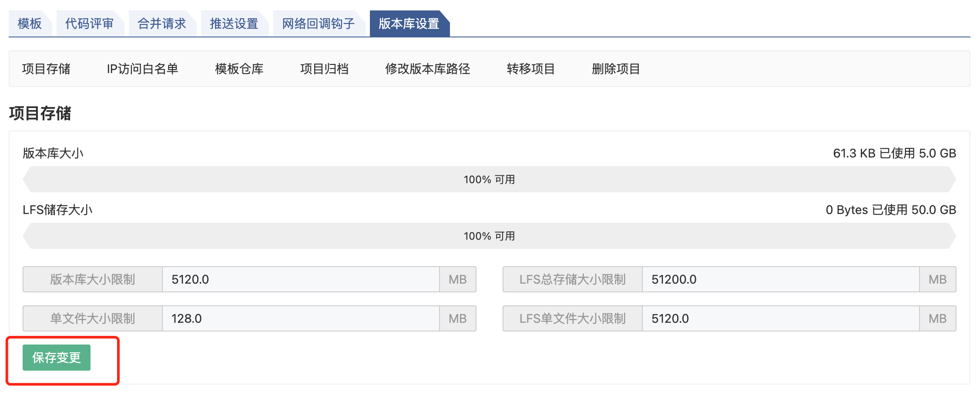This screenshot has height=415, width=980.
Task: Focus the 版本库大小限制 input field
Action: tap(300, 279)
